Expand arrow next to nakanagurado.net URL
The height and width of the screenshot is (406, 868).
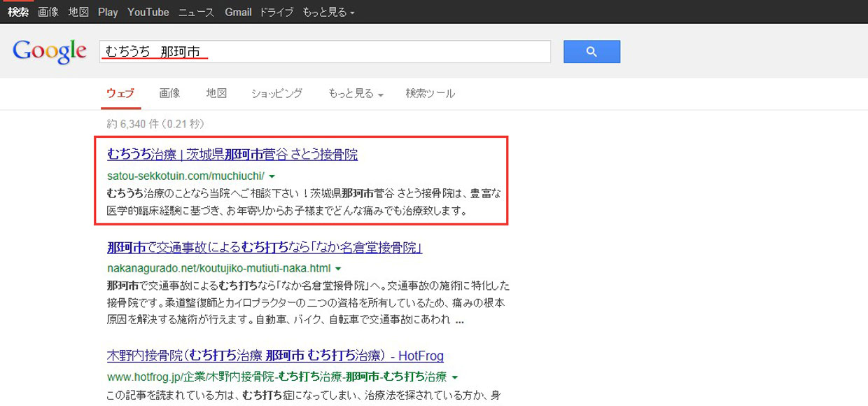(338, 269)
